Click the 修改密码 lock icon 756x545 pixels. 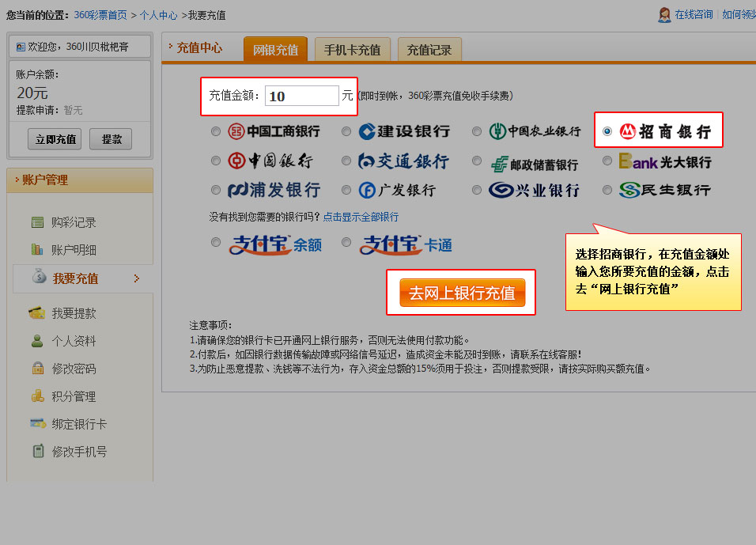[38, 369]
